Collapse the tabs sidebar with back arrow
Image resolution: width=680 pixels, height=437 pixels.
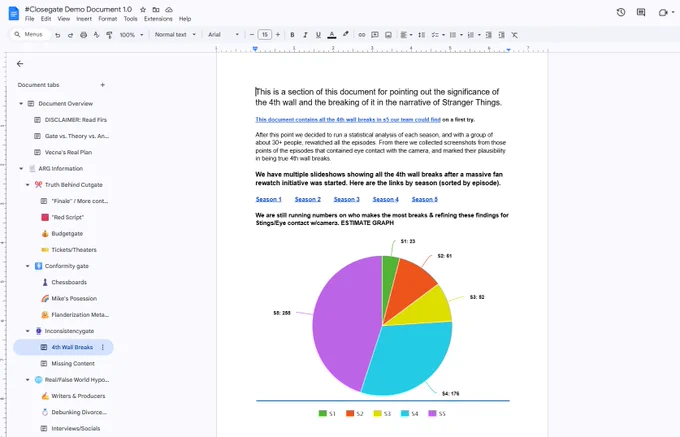[20, 64]
